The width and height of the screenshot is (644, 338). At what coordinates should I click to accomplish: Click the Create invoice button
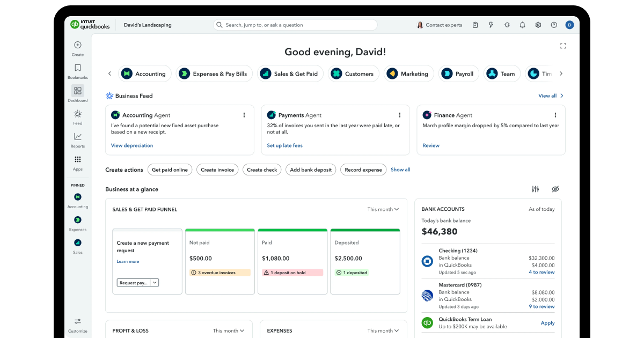[x=217, y=170]
